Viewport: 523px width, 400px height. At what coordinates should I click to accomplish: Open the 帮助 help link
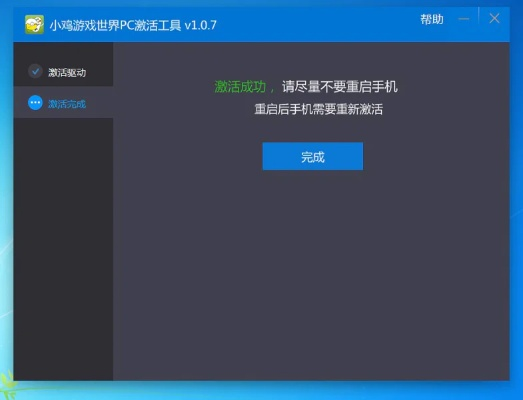pyautogui.click(x=432, y=19)
